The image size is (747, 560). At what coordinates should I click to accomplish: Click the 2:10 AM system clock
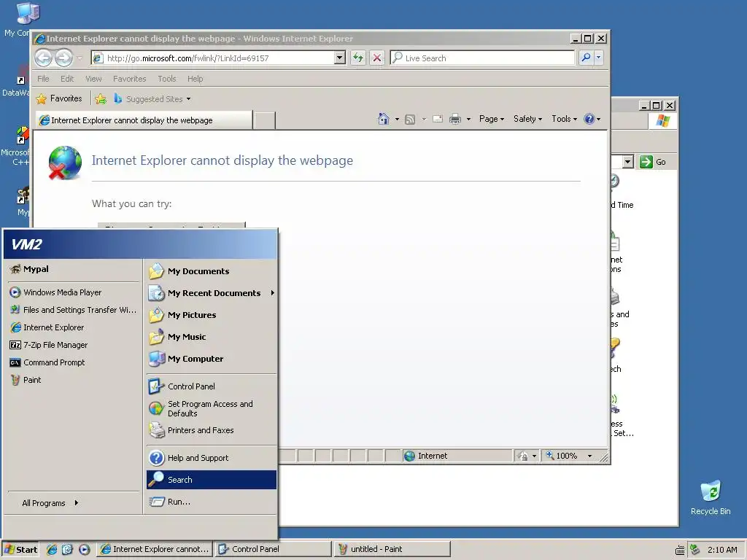722,550
